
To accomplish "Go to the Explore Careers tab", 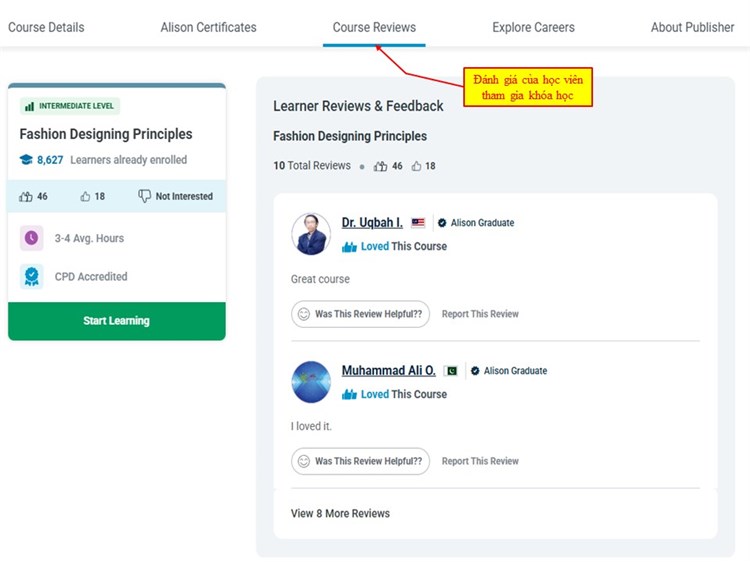I will click(533, 27).
